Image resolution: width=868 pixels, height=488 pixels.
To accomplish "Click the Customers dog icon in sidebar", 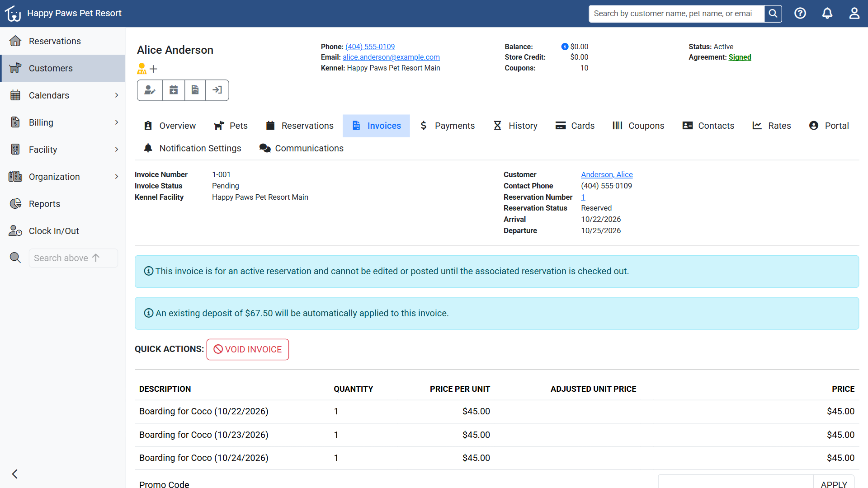I will click(15, 68).
